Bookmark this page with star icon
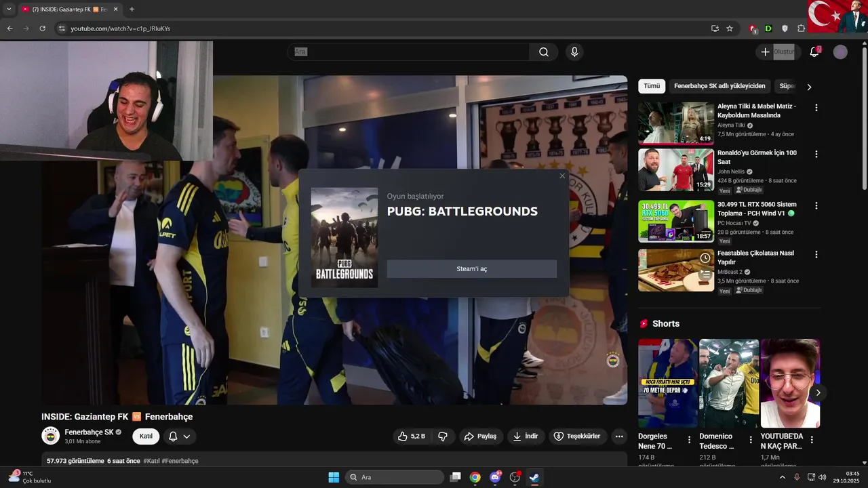 pyautogui.click(x=730, y=28)
